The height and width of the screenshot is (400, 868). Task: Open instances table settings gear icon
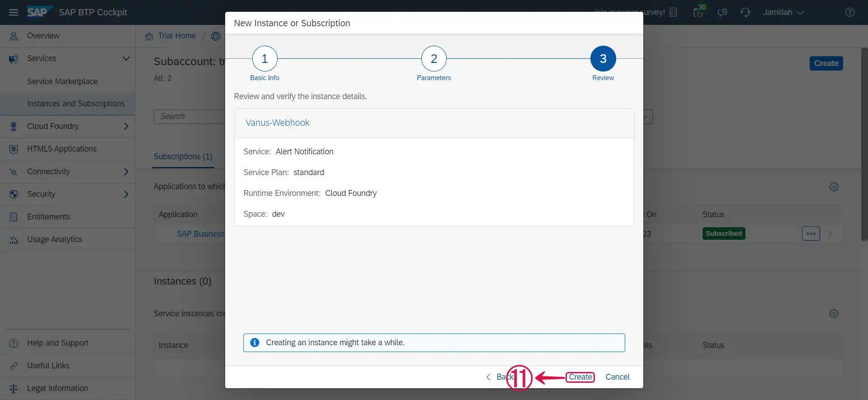834,314
